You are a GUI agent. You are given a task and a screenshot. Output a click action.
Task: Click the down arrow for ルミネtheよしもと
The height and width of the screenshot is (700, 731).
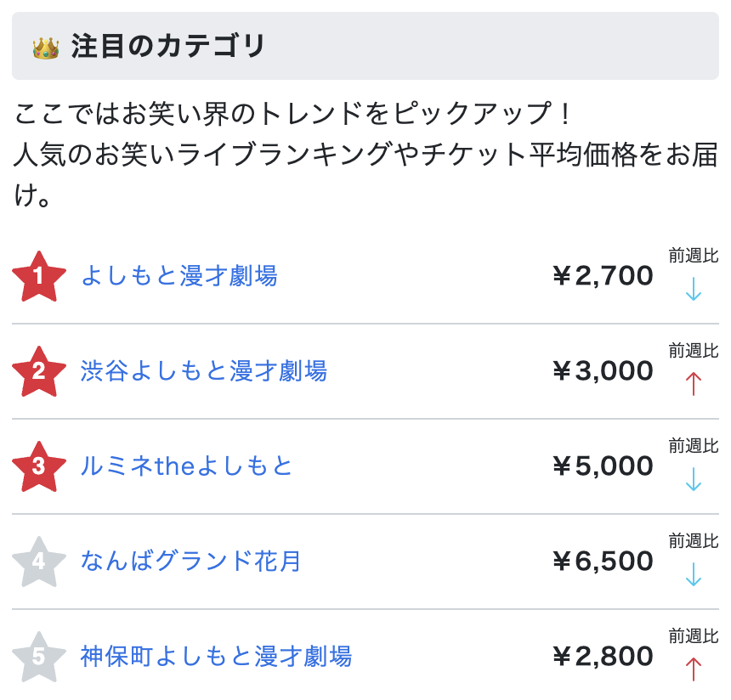tap(694, 480)
